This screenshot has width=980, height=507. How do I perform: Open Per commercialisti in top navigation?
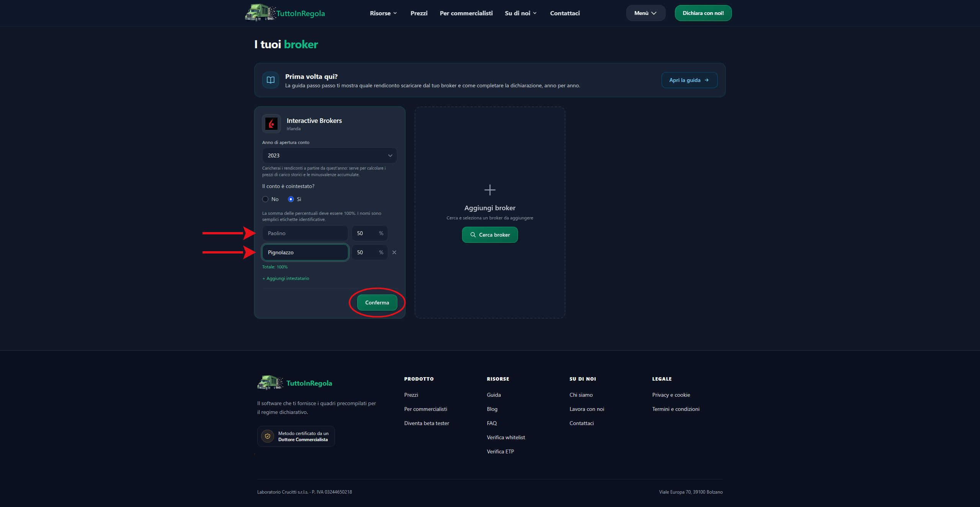(466, 13)
